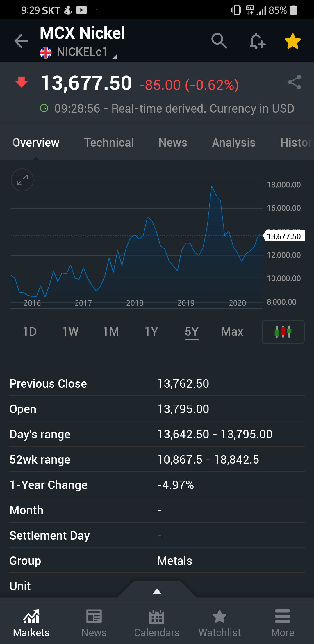314x644 pixels.
Task: Tap the Unit row label
Action: pos(20,586)
